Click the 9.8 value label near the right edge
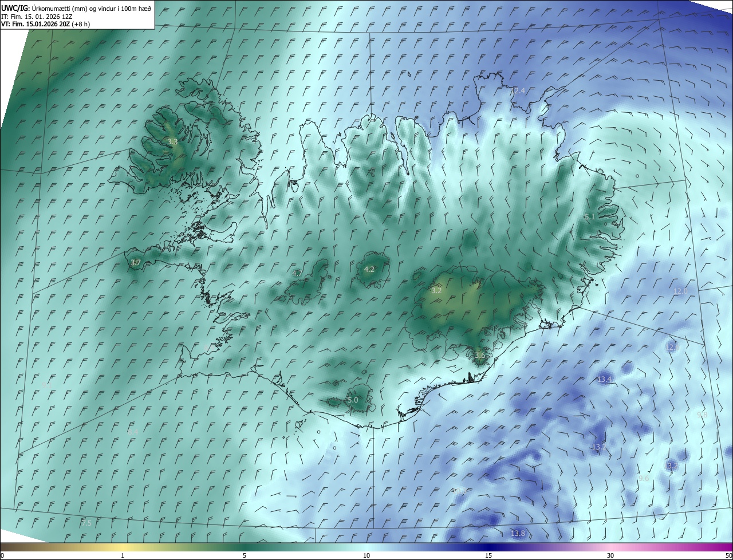The image size is (733, 560). pos(702,415)
